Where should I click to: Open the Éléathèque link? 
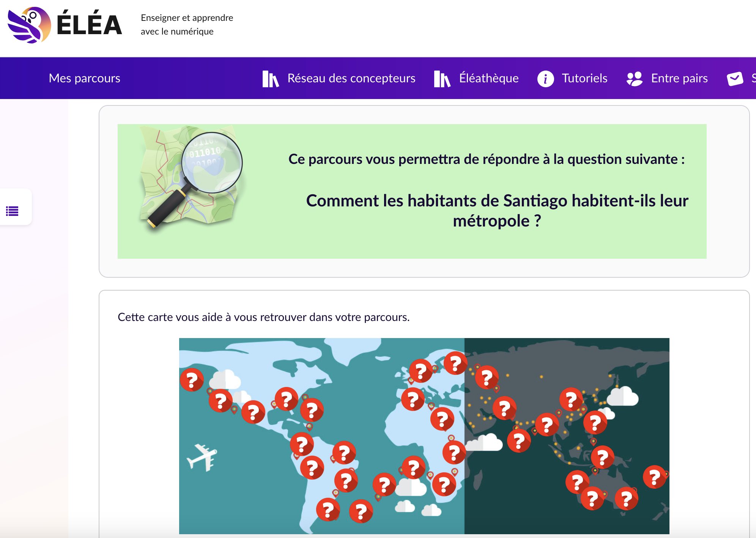click(488, 78)
